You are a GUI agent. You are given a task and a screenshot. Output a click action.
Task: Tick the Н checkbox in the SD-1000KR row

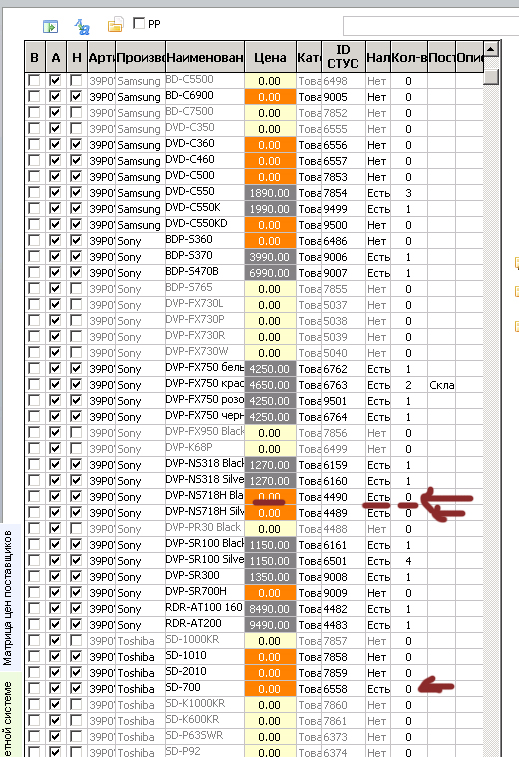click(x=76, y=641)
